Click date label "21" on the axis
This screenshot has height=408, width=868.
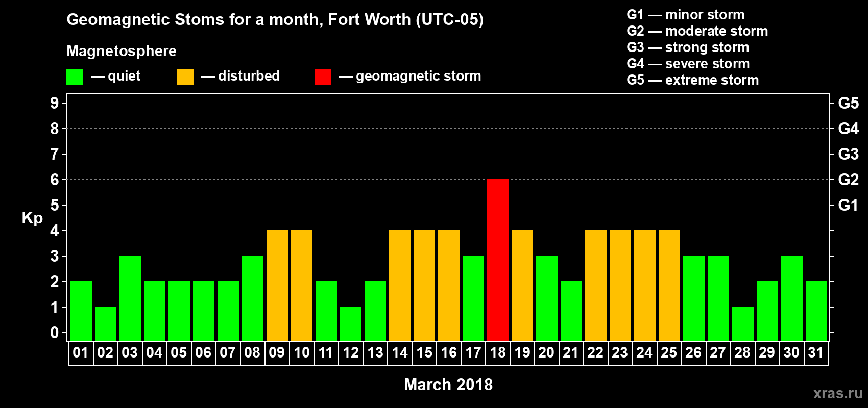pos(571,352)
